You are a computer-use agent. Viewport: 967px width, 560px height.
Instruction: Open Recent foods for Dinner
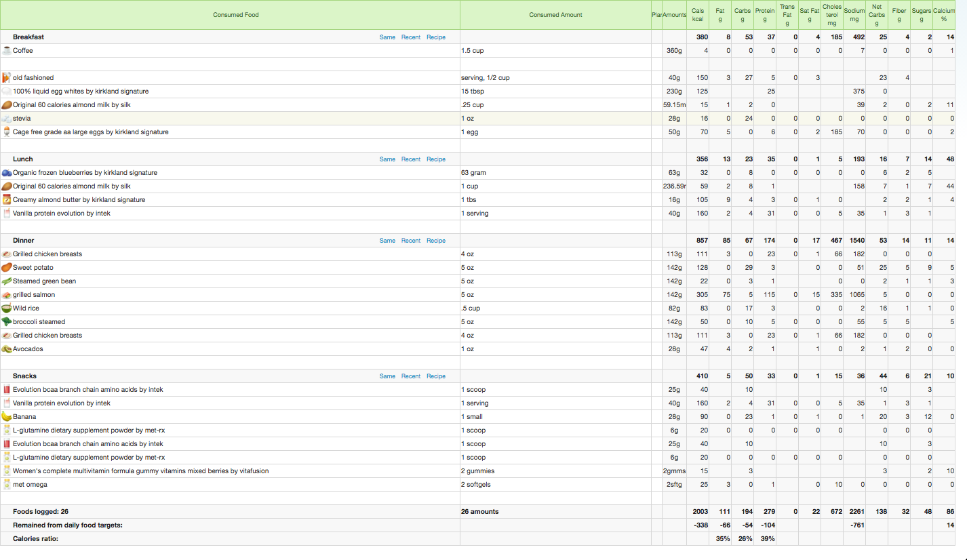411,241
